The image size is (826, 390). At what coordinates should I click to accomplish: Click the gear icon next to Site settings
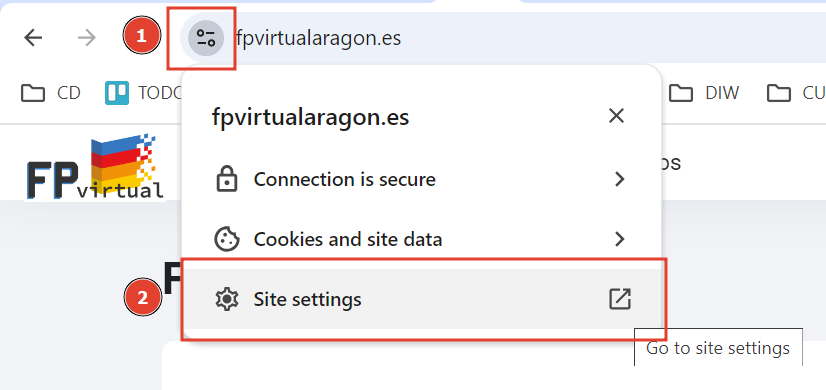227,299
